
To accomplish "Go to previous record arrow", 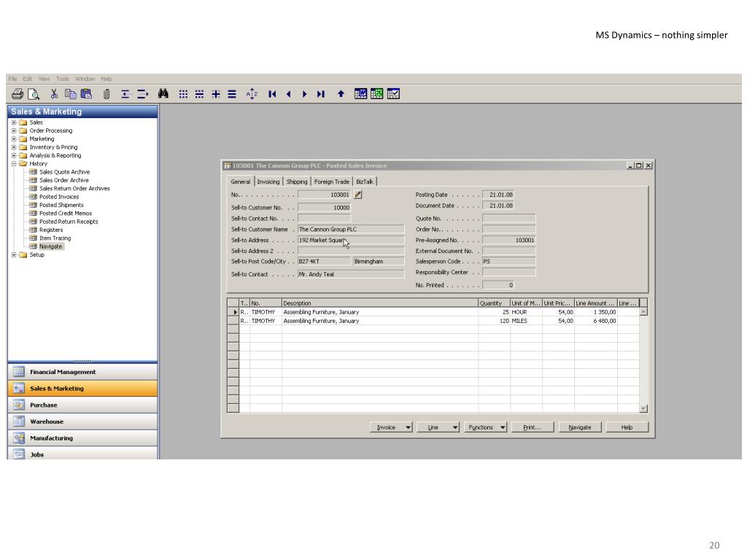I will pyautogui.click(x=289, y=94).
